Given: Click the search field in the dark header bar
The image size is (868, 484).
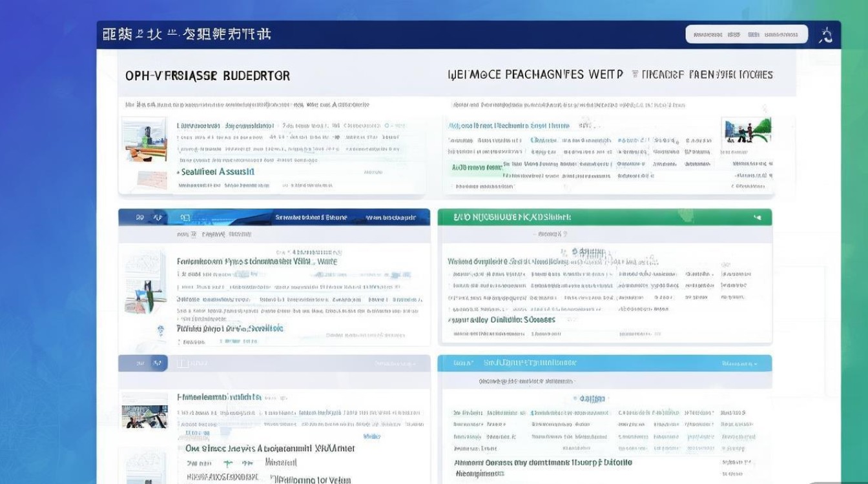Looking at the screenshot, I should point(746,34).
